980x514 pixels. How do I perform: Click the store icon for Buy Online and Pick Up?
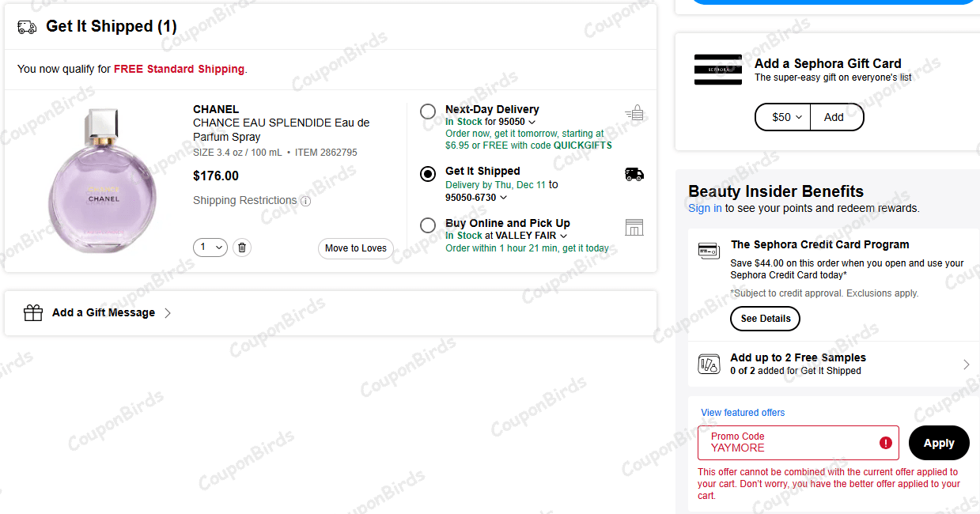tap(634, 227)
